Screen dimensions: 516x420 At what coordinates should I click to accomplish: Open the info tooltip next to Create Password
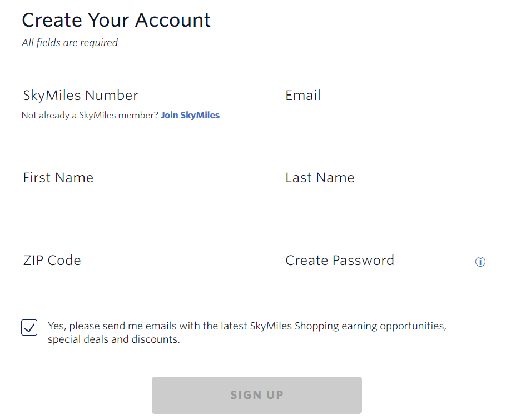click(480, 261)
